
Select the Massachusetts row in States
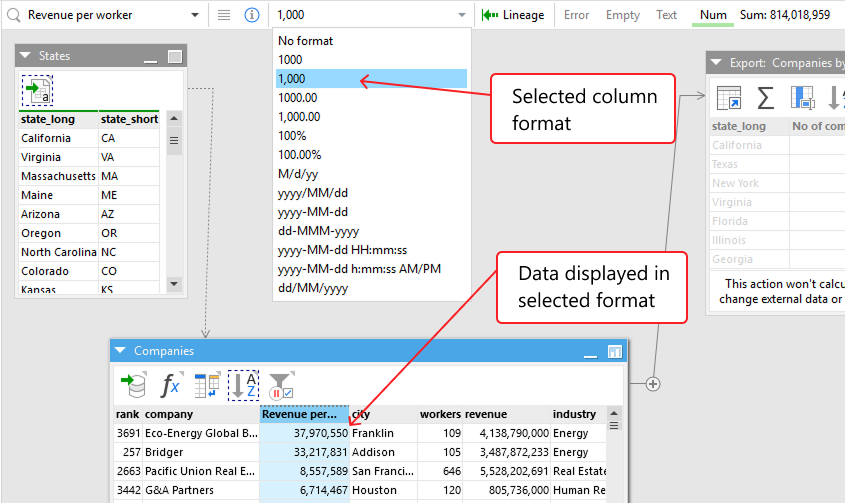[89, 176]
